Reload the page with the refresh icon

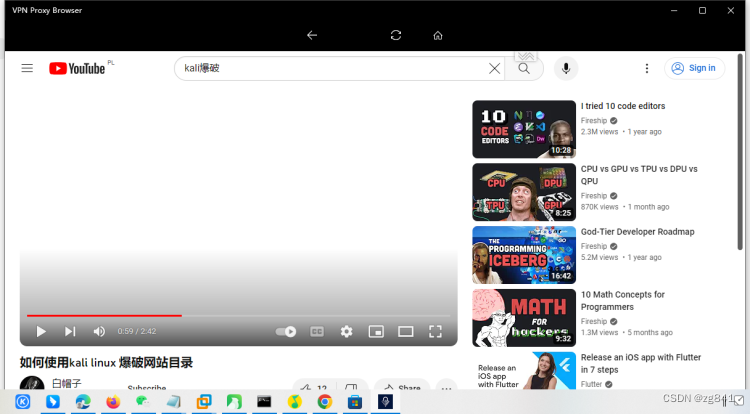click(396, 35)
